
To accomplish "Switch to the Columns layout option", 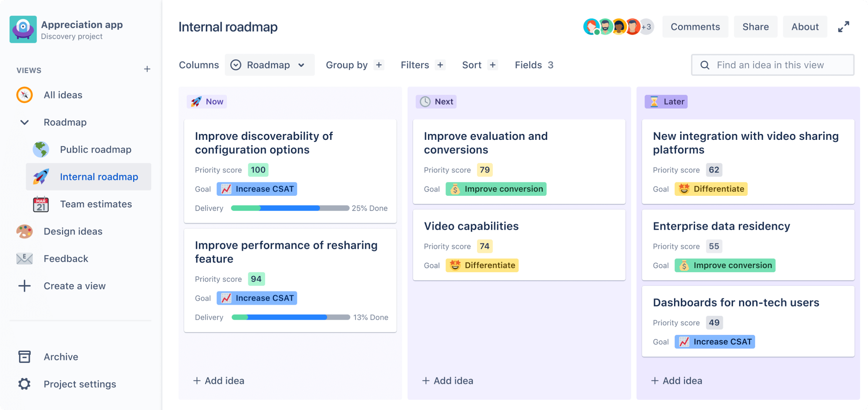I will click(199, 65).
